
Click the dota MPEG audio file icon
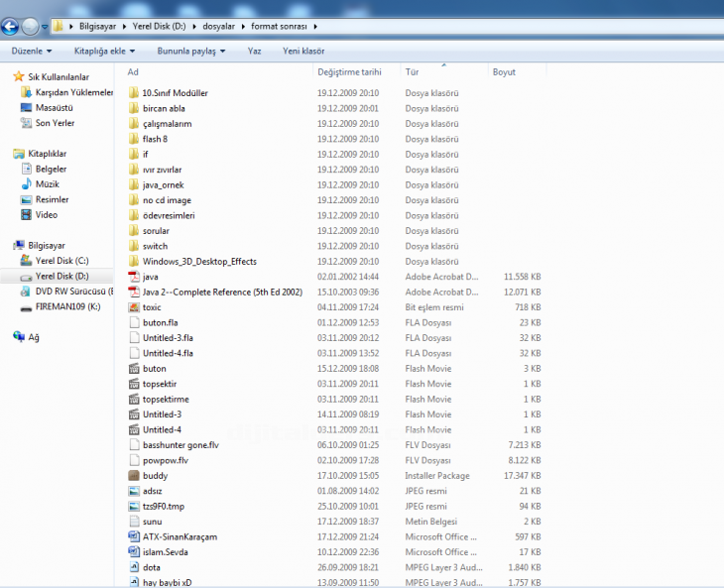[x=134, y=567]
